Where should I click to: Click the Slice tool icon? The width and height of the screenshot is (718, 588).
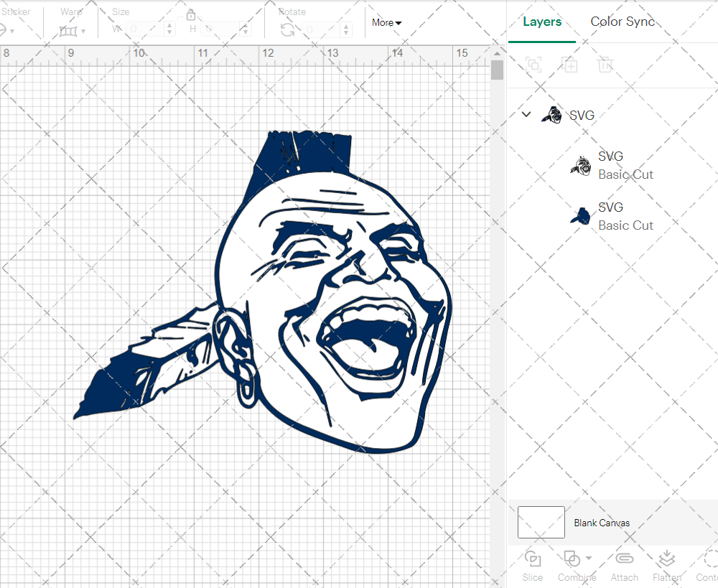click(532, 559)
